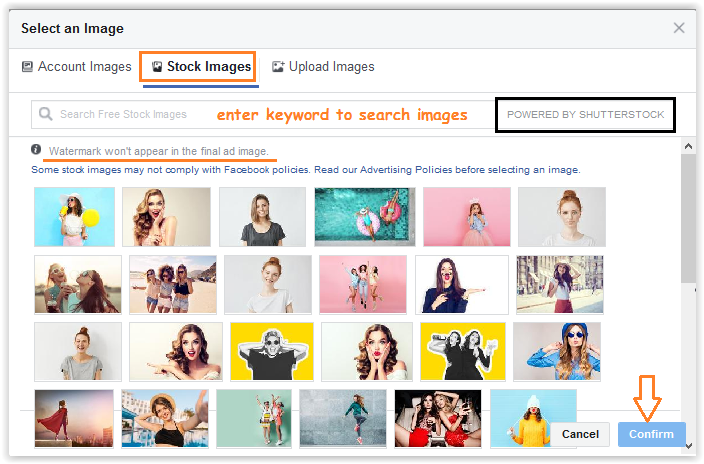704x464 pixels.
Task: Choose the black-and-white woman on yellow image
Action: [x=270, y=352]
